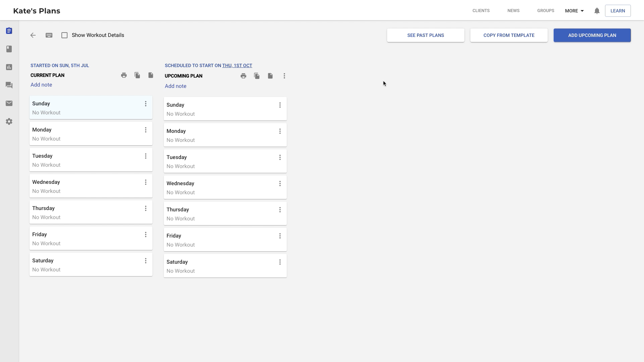Select Saturday card in upcoming plan
644x362 pixels.
pyautogui.click(x=225, y=266)
